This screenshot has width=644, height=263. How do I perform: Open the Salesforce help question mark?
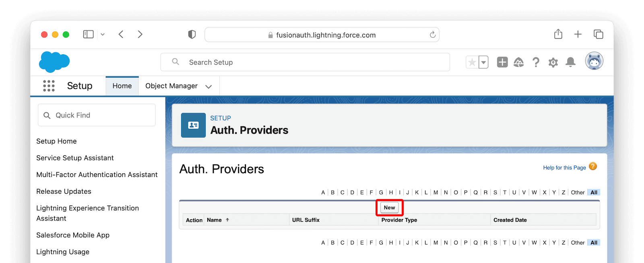536,62
